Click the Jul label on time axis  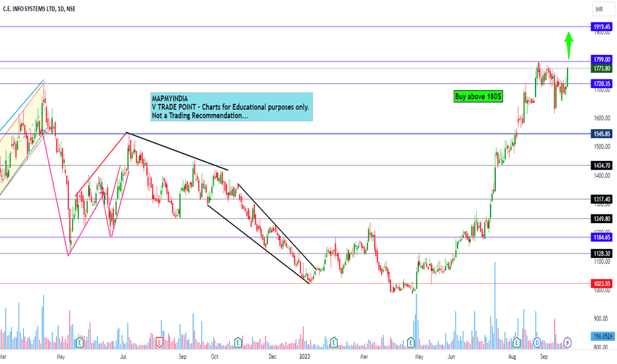(x=123, y=357)
